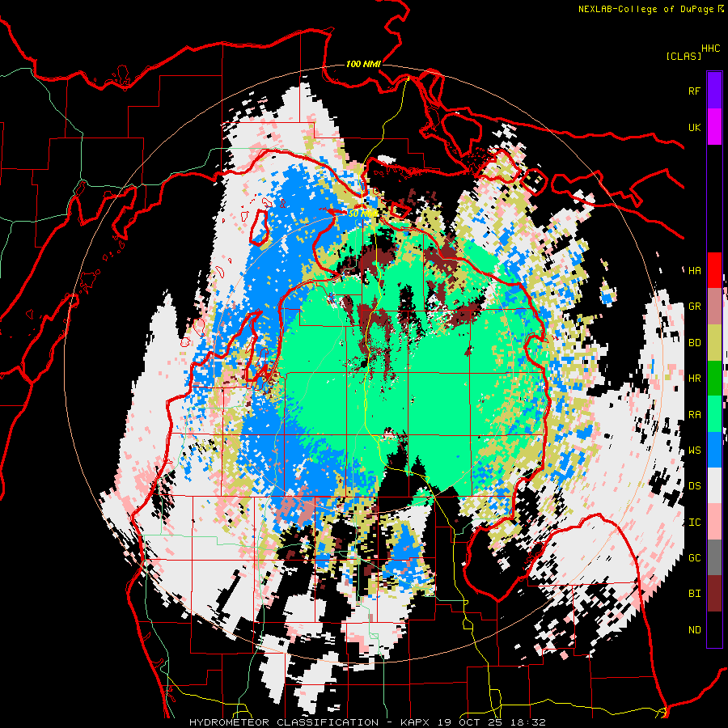Click the HA red legend swatch
Screen dimensions: 728x728
pyautogui.click(x=714, y=270)
